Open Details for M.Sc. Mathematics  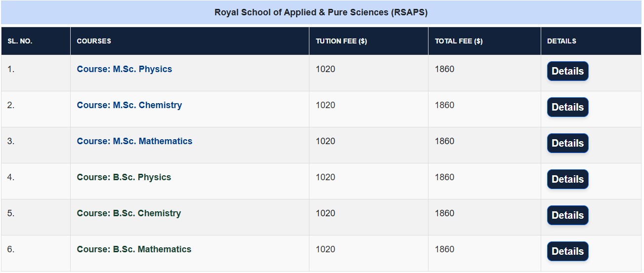pyautogui.click(x=567, y=143)
